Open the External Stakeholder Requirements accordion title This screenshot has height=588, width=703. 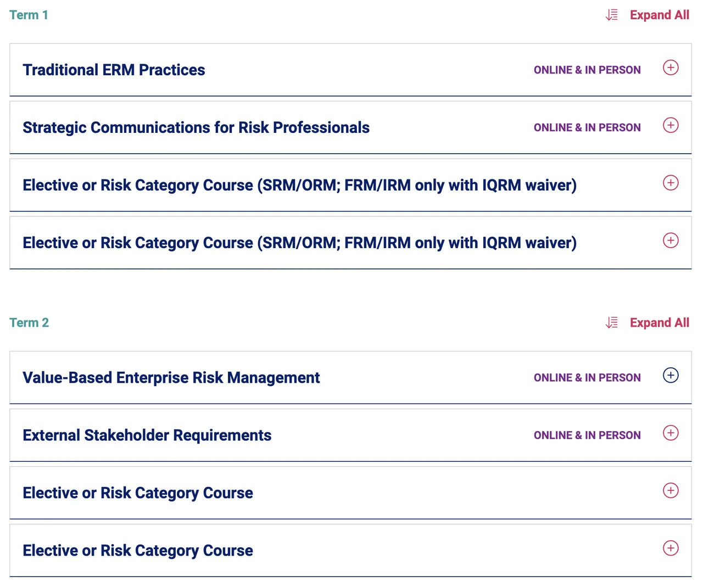coord(147,435)
